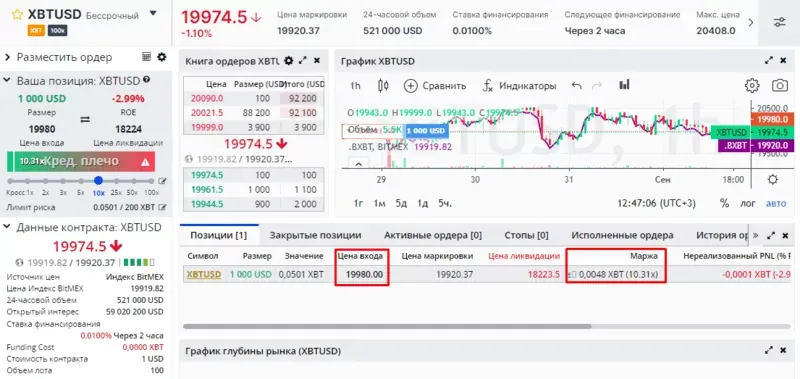Set leverage slider to 25x

tap(116, 181)
